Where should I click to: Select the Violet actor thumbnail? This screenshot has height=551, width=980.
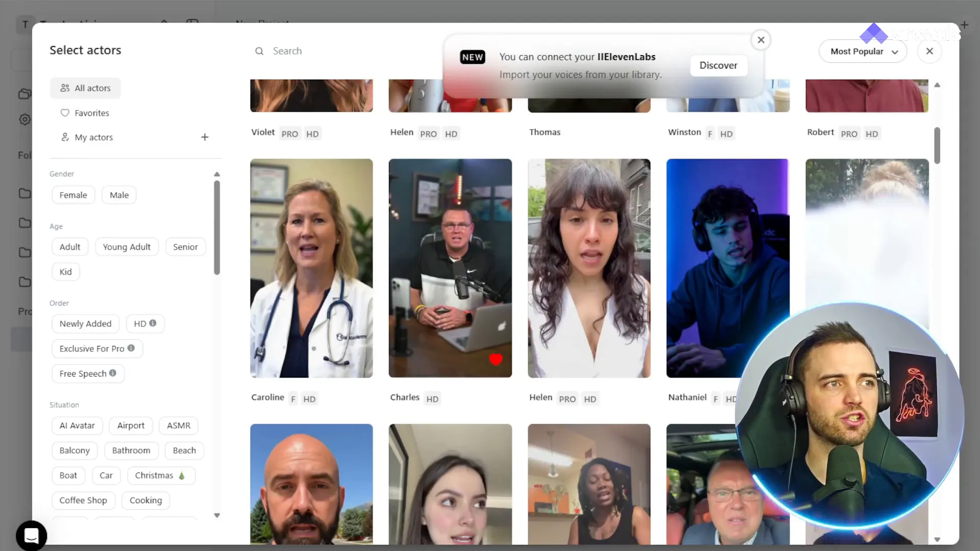coord(311,95)
